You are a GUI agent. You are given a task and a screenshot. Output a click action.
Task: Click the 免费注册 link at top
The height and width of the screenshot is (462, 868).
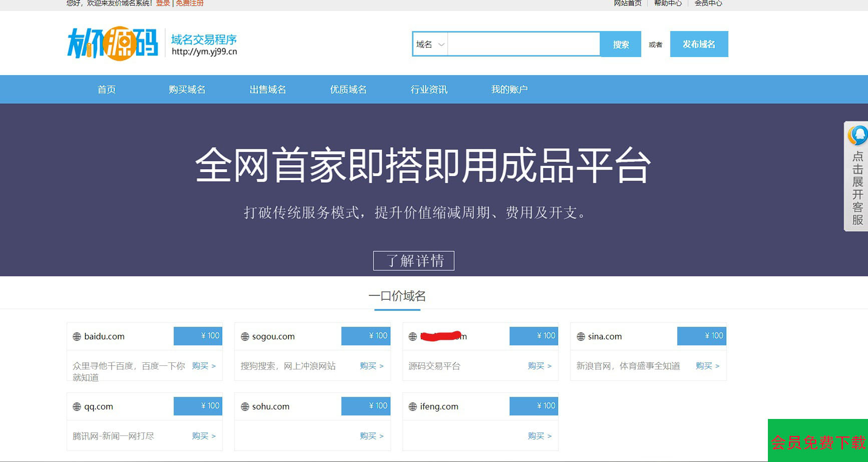pyautogui.click(x=189, y=4)
